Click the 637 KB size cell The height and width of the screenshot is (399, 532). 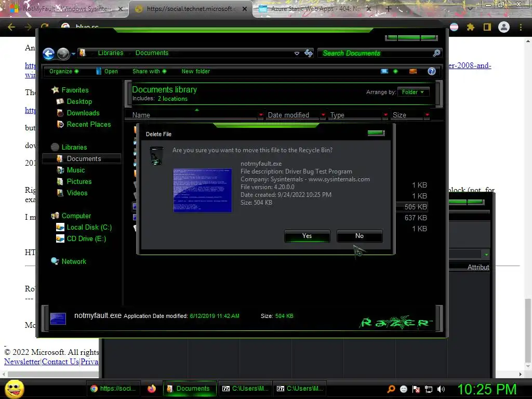coord(415,218)
